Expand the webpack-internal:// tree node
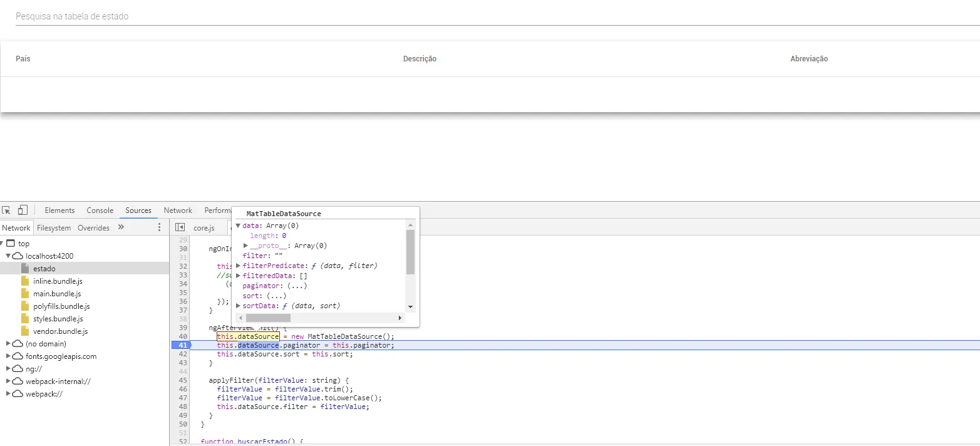Image resolution: width=980 pixels, height=446 pixels. point(8,381)
